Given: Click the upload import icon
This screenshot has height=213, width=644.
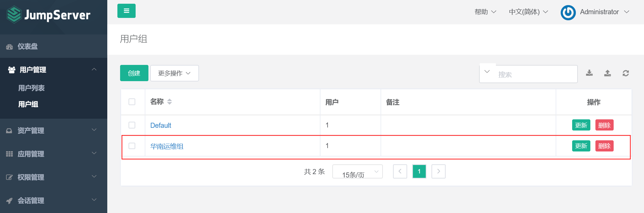Looking at the screenshot, I should [x=607, y=73].
